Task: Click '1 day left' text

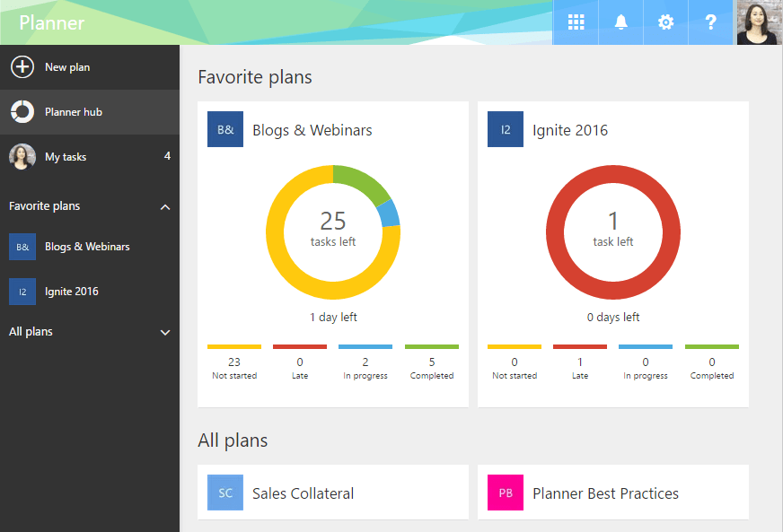Action: [x=333, y=317]
